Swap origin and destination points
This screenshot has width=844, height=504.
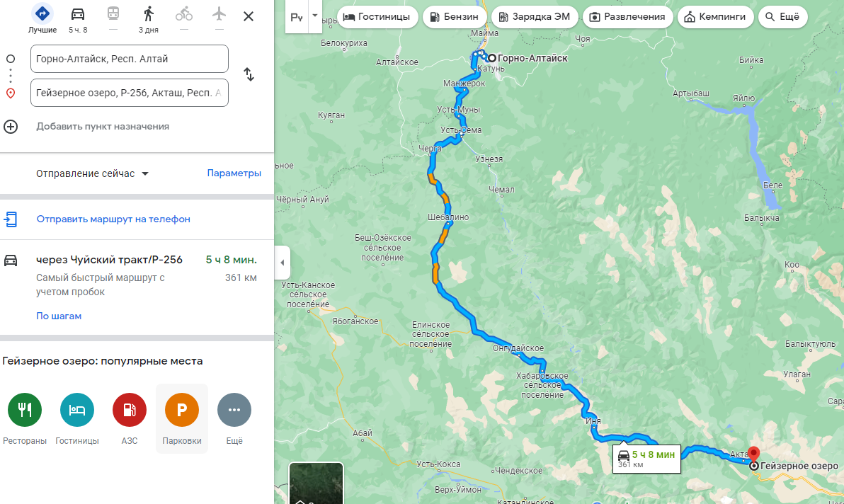[249, 74]
